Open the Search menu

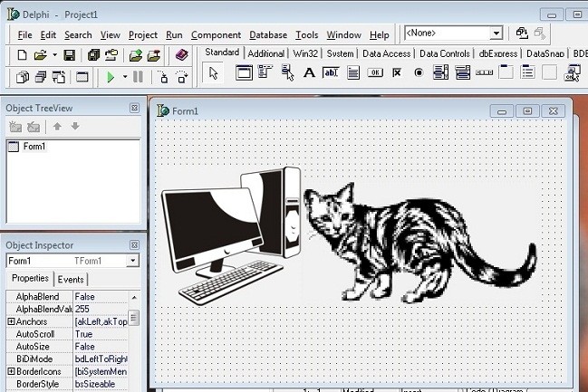coord(78,34)
